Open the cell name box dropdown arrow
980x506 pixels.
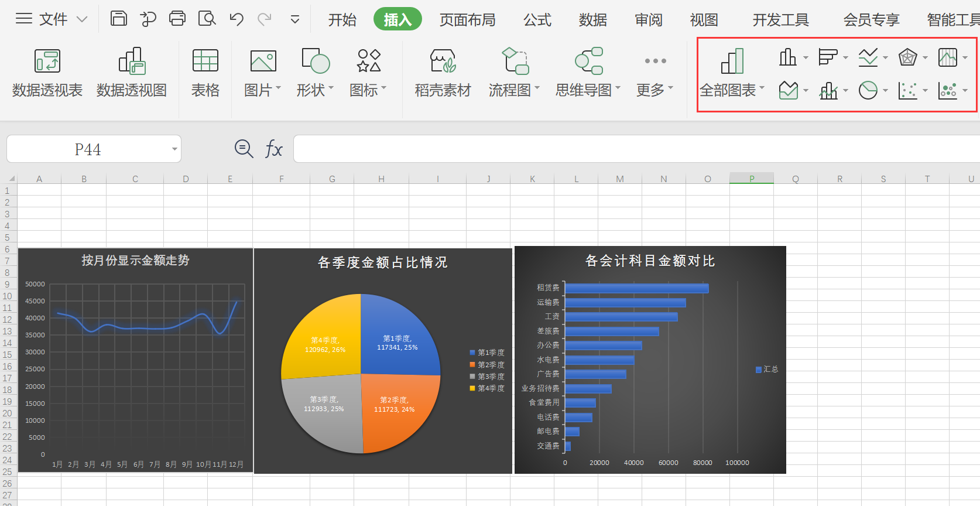(174, 149)
